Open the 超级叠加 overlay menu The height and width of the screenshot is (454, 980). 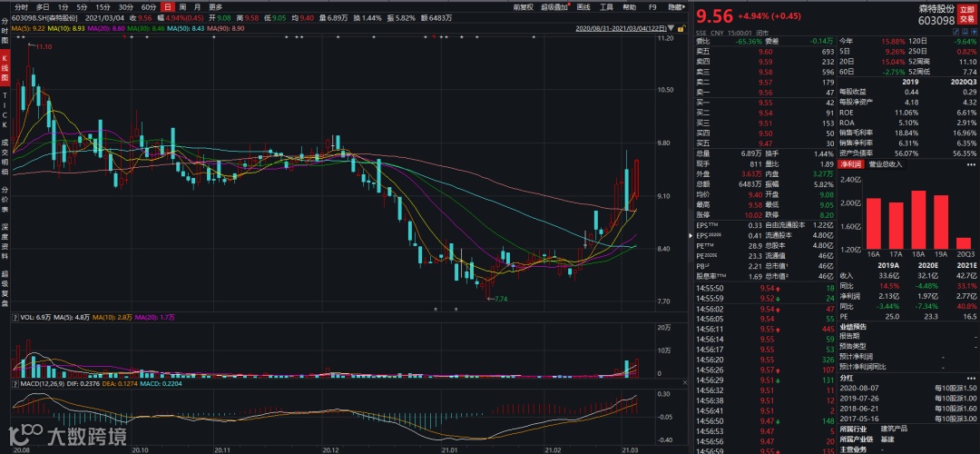pos(555,7)
